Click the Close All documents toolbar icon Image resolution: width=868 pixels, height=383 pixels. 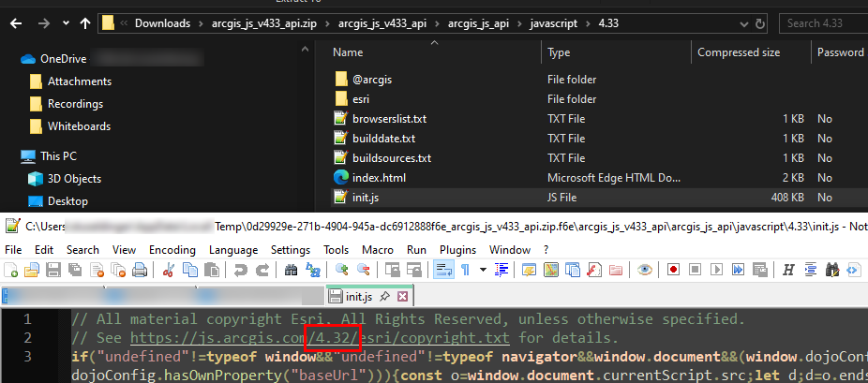[118, 270]
